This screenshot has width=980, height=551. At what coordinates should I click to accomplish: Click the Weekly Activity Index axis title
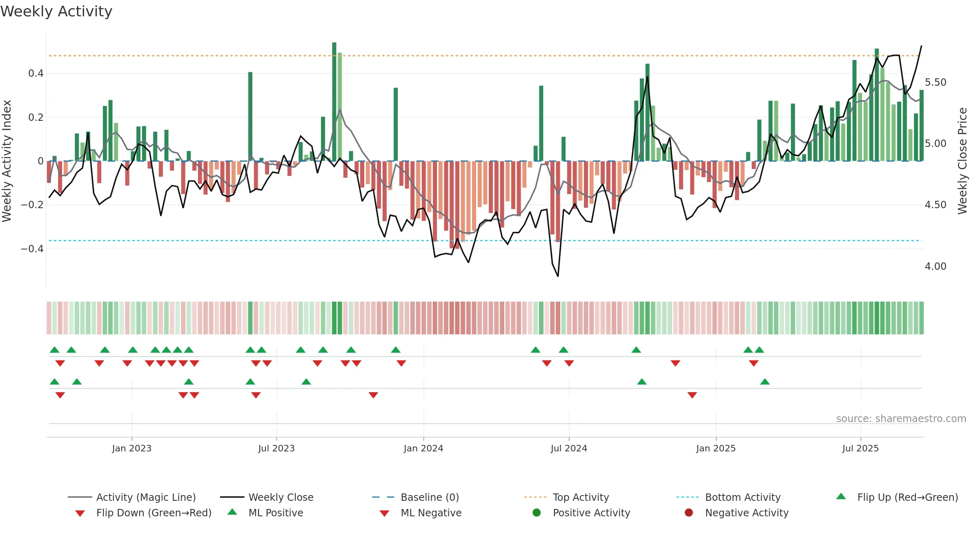tap(7, 161)
